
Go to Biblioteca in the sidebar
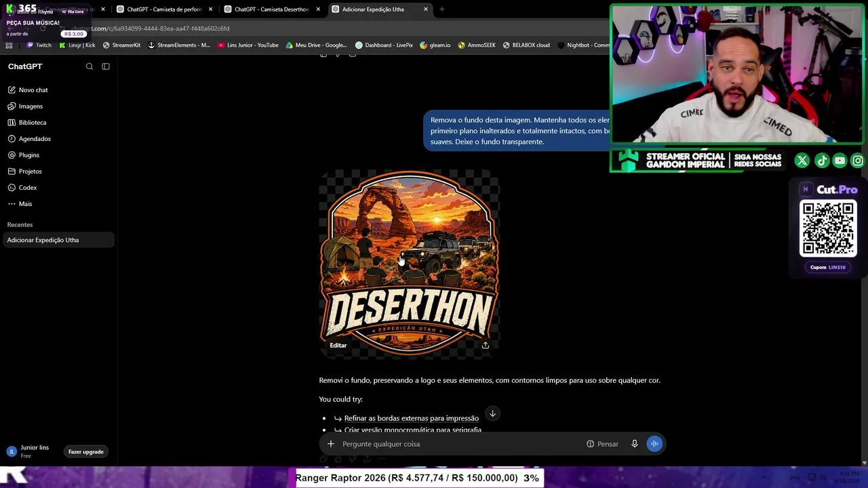pos(33,123)
